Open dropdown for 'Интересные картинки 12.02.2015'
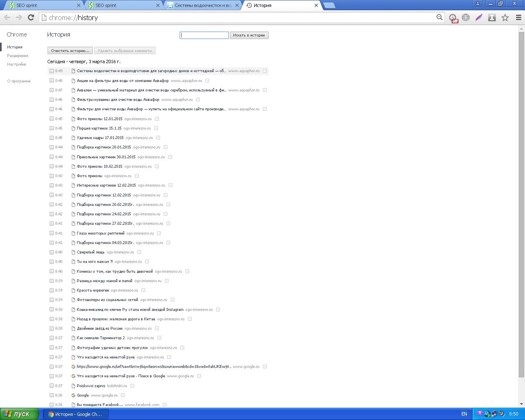This screenshot has height=420, width=525. tap(170, 185)
